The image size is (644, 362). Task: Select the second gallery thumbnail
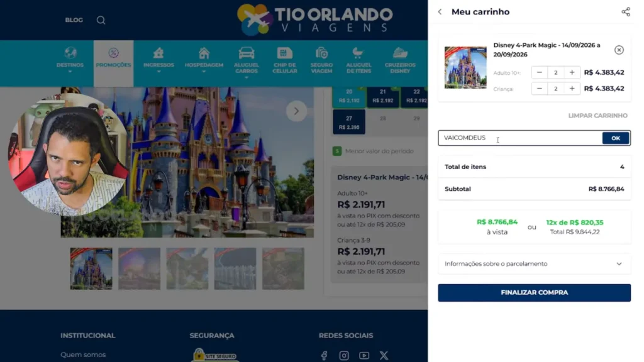coord(139,269)
